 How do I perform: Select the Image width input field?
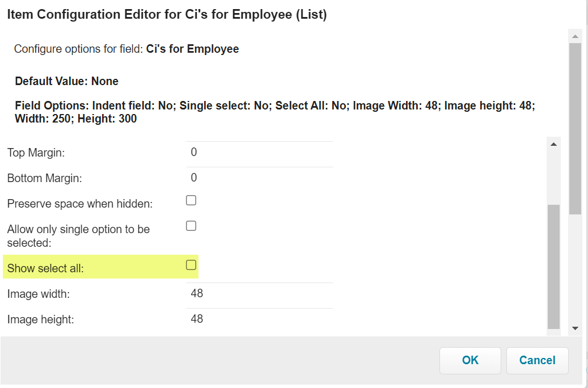click(259, 294)
